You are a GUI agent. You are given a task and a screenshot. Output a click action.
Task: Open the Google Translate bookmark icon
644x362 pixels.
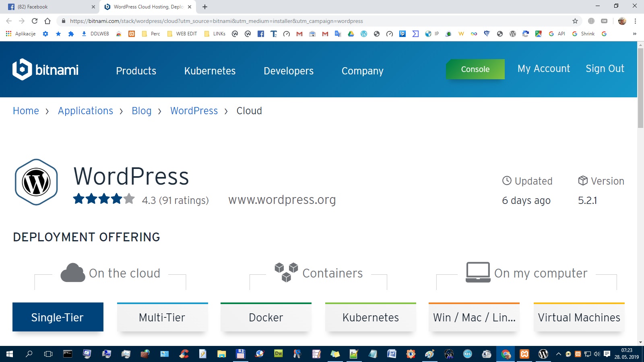(338, 34)
